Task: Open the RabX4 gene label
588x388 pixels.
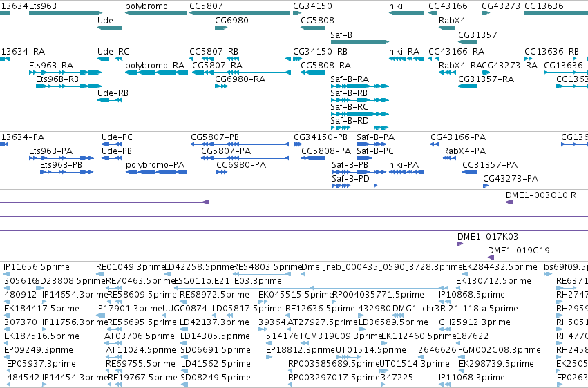Action: coord(452,20)
